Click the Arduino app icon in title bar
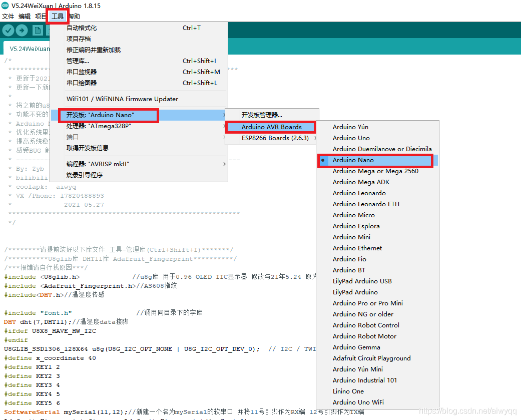This screenshot has width=521, height=420. pyautogui.click(x=5, y=6)
